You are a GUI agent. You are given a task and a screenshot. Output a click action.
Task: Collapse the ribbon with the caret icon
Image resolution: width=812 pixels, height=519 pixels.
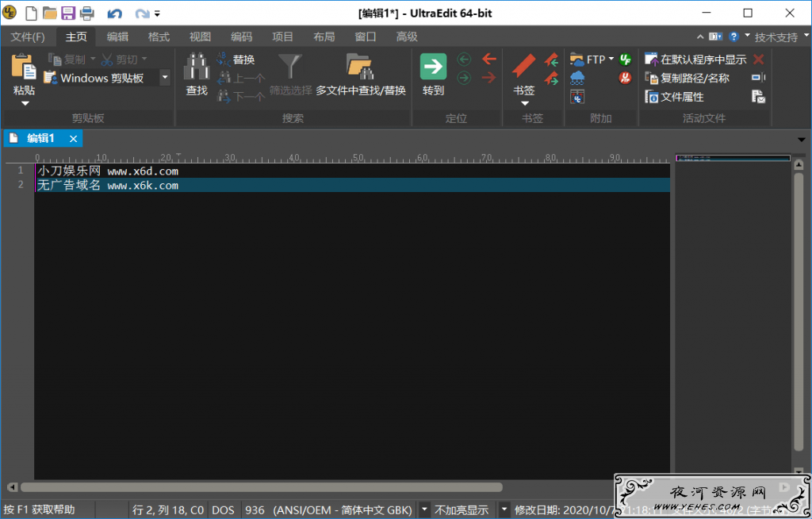pos(700,37)
